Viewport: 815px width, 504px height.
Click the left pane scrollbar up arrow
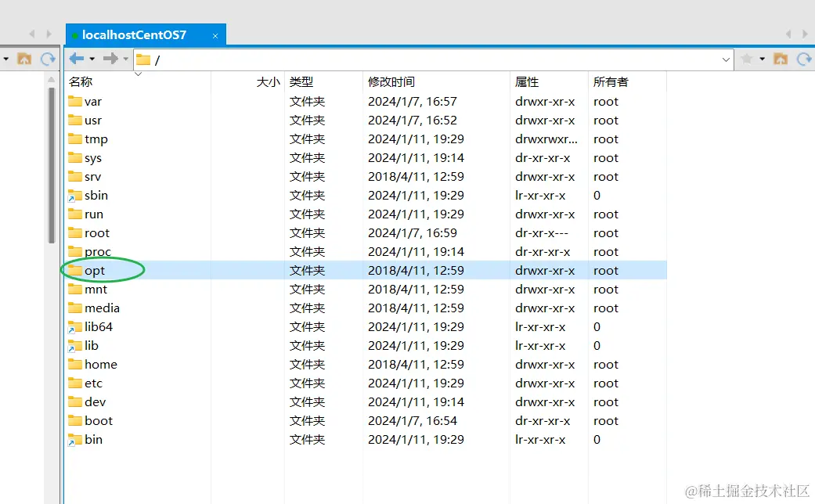[x=51, y=80]
